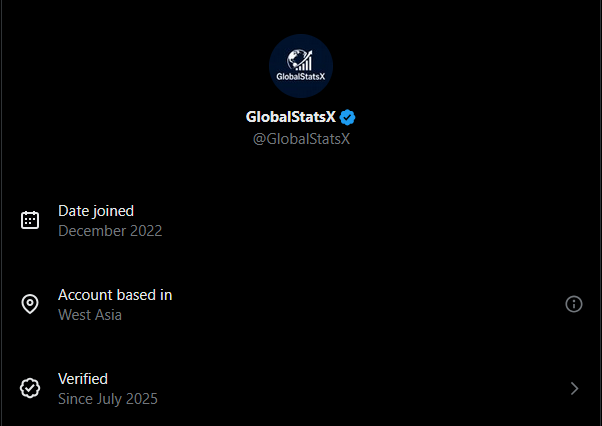Expand the Verified row chevron arrow
602x426 pixels.
pyautogui.click(x=574, y=388)
